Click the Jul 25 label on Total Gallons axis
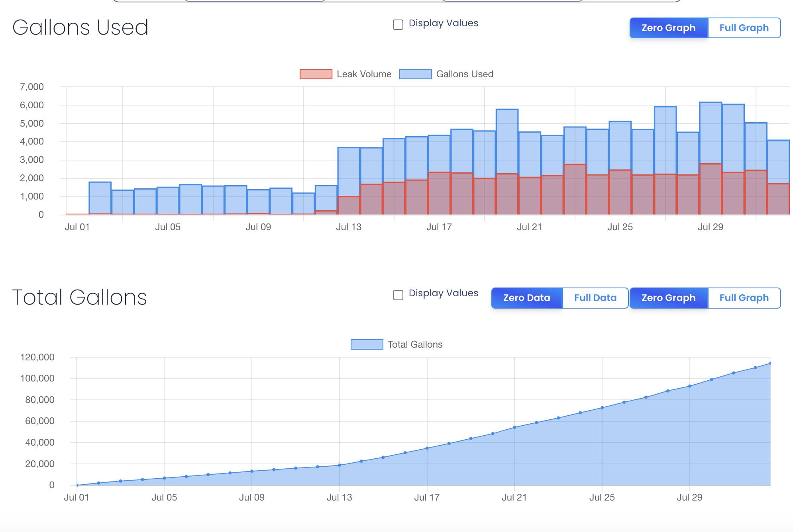793x532 pixels. [x=602, y=497]
